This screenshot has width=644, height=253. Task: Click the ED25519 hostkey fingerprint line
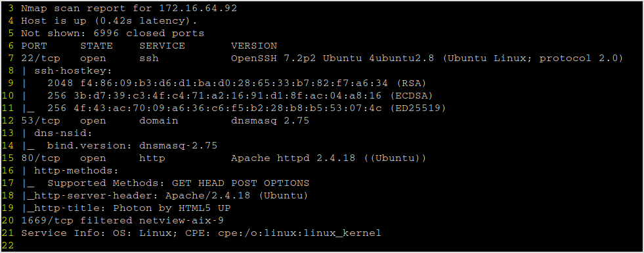pyautogui.click(x=234, y=108)
